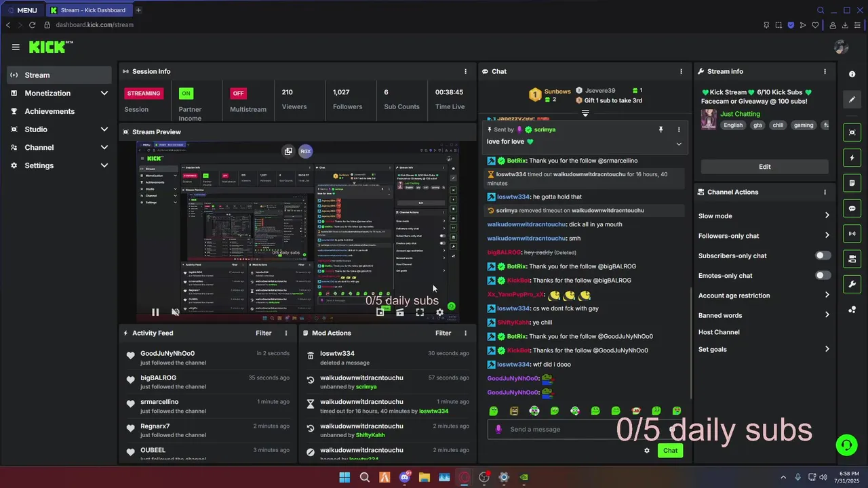This screenshot has width=868, height=488.
Task: Click the Edit stream info button
Action: pyautogui.click(x=764, y=167)
